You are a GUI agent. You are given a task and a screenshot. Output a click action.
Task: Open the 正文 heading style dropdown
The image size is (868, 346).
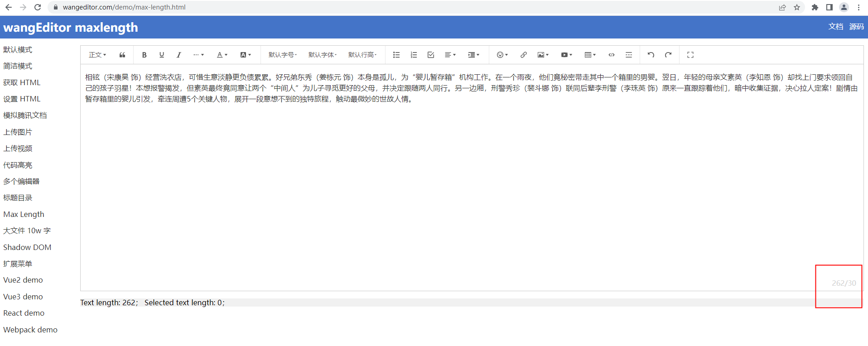tap(97, 55)
